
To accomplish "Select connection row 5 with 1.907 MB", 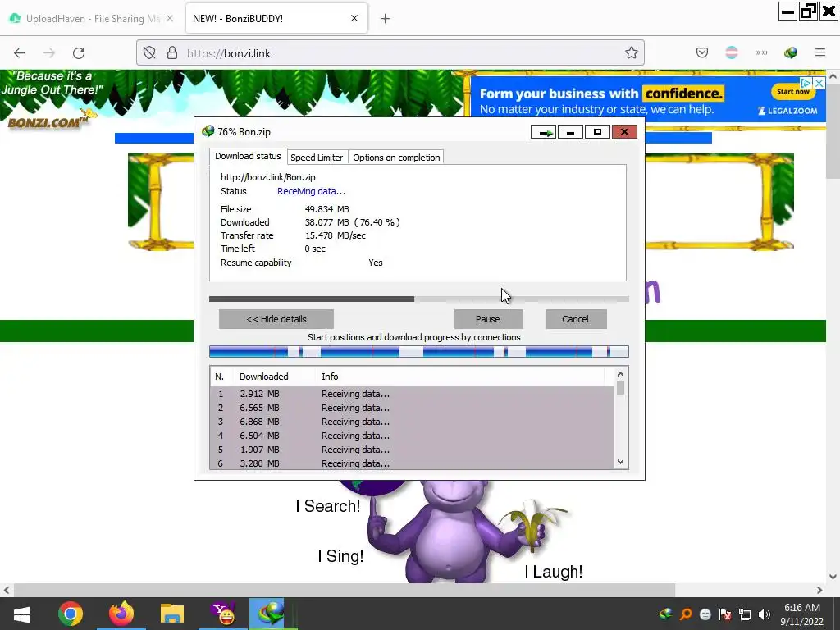I will coord(412,450).
